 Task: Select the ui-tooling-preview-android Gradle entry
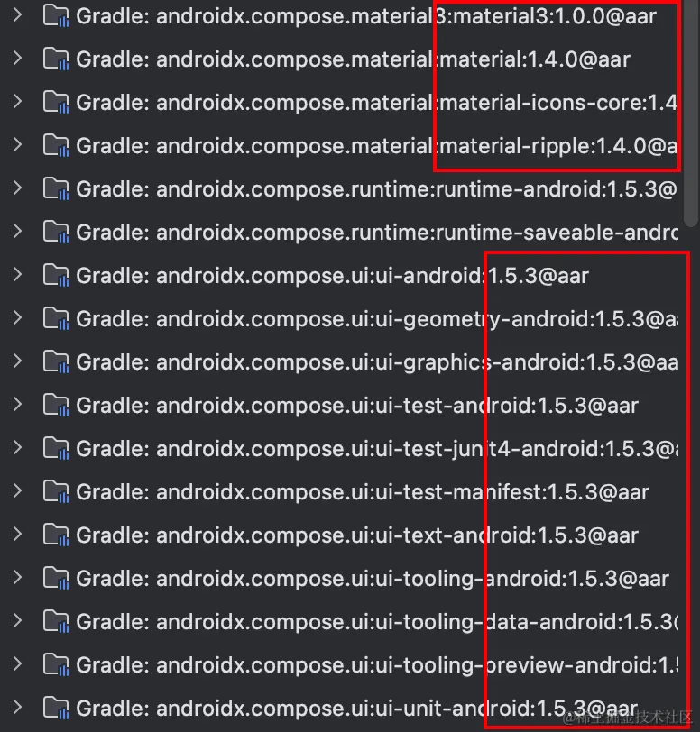(377, 665)
